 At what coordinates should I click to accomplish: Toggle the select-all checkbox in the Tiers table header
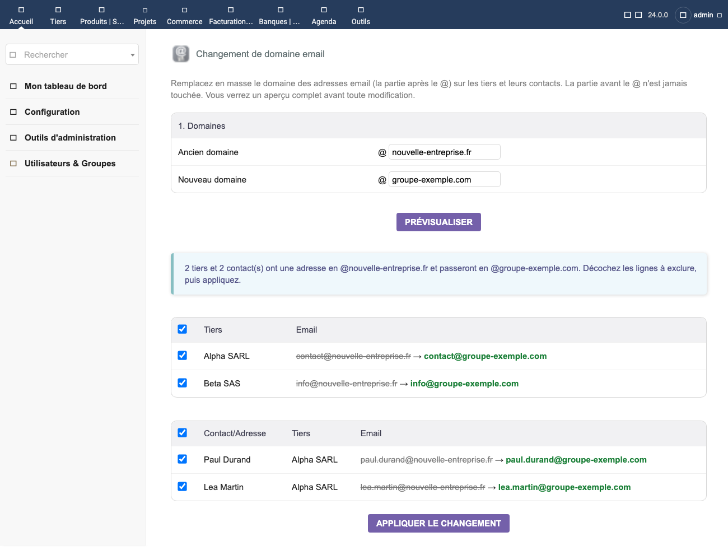[183, 329]
